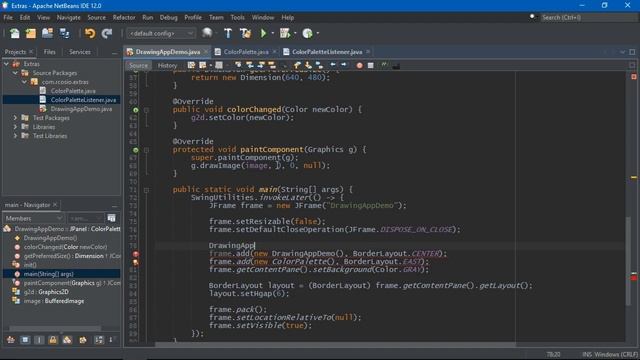Open the default config dropdown

coord(161,33)
